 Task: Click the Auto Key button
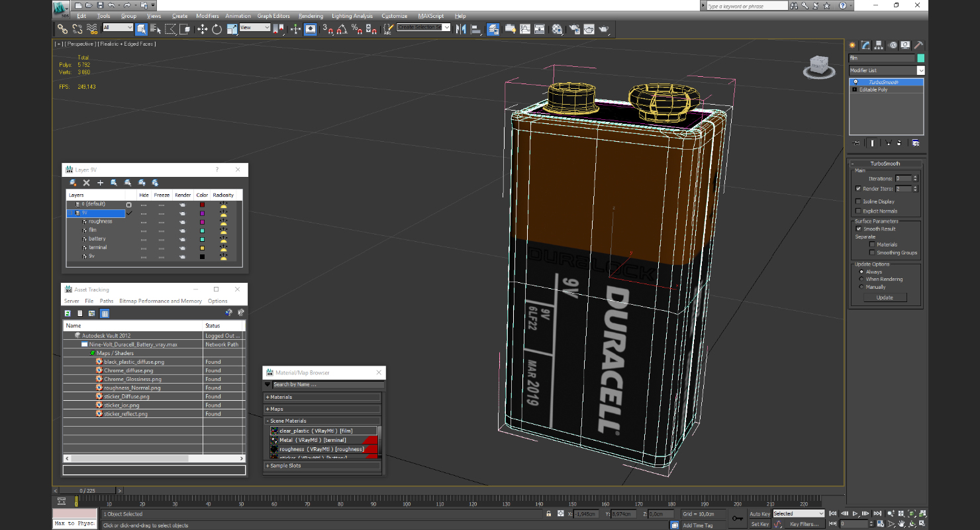pyautogui.click(x=759, y=514)
